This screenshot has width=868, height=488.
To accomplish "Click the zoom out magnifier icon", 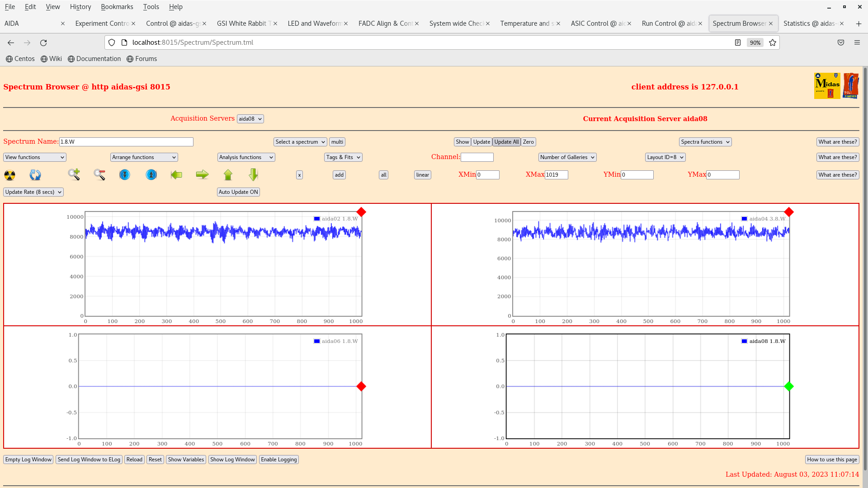I will pos(99,174).
